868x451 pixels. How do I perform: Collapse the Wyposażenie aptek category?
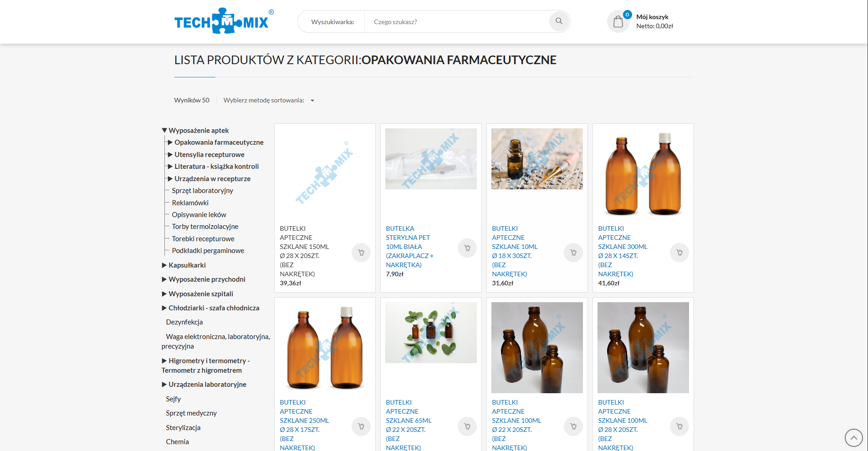click(x=164, y=131)
